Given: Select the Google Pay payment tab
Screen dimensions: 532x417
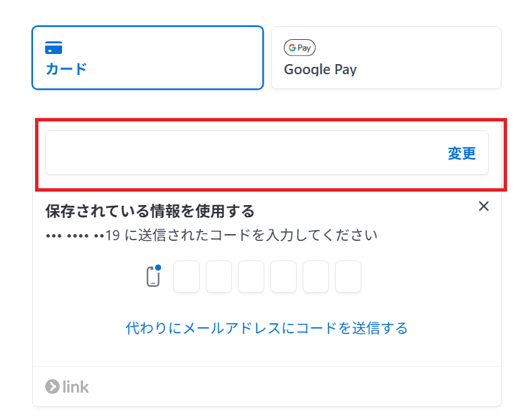Looking at the screenshot, I should click(x=386, y=58).
